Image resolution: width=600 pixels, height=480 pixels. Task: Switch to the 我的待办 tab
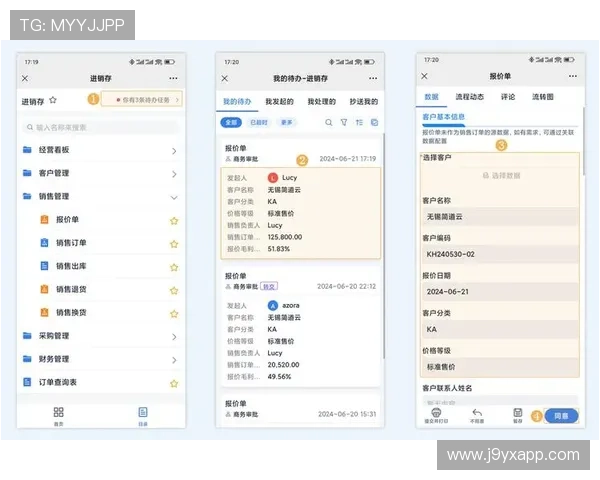tap(237, 101)
